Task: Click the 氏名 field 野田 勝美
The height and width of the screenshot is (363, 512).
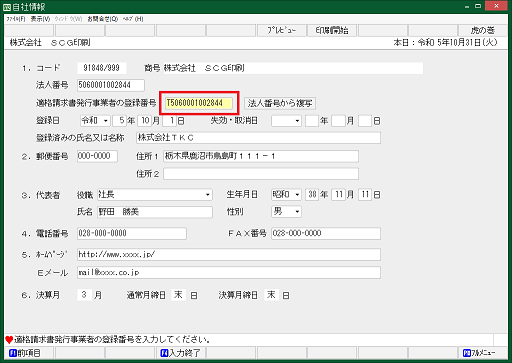Action: coord(155,212)
